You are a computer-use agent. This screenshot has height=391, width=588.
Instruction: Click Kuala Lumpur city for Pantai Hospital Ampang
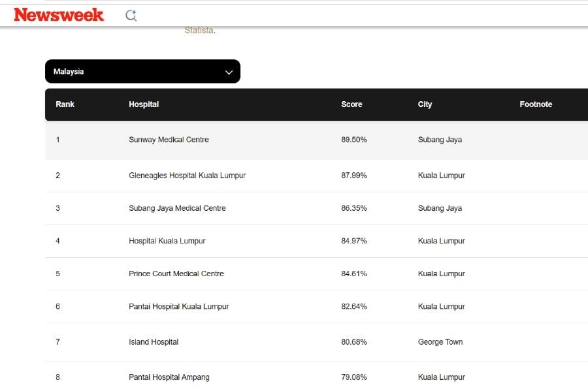coord(442,377)
